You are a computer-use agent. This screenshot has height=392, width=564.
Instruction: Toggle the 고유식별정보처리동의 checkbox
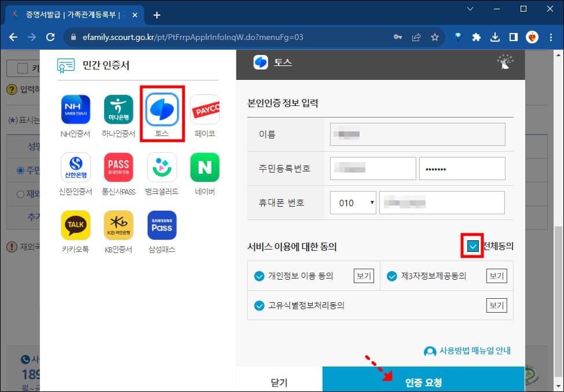260,305
